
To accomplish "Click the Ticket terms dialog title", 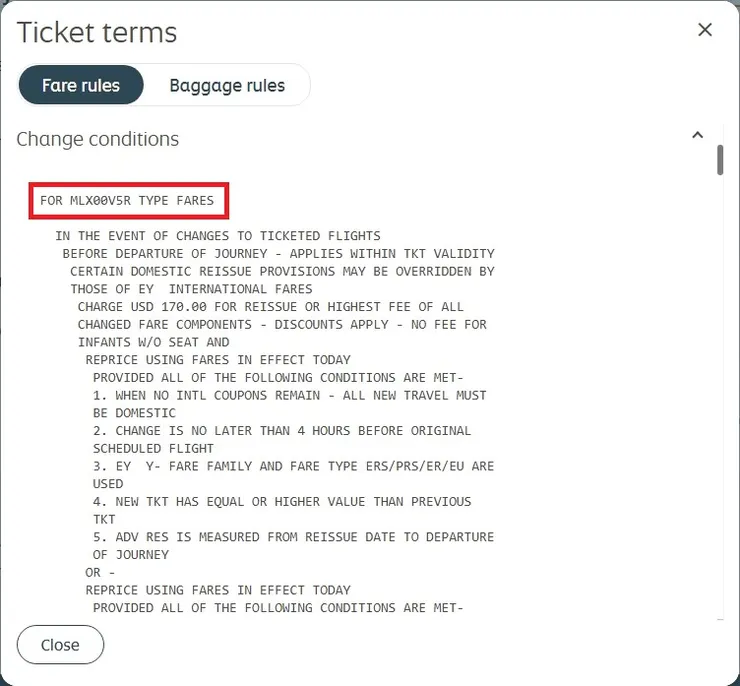I will click(97, 32).
